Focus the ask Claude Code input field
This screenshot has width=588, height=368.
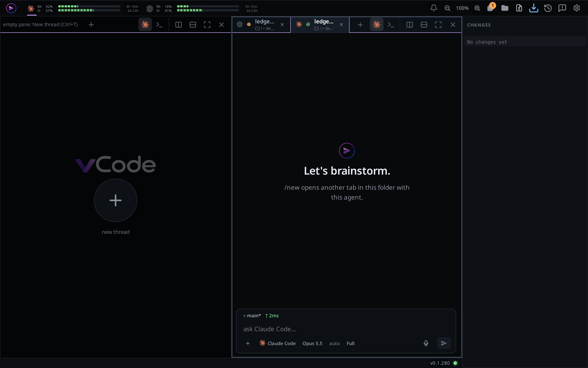[x=346, y=329]
